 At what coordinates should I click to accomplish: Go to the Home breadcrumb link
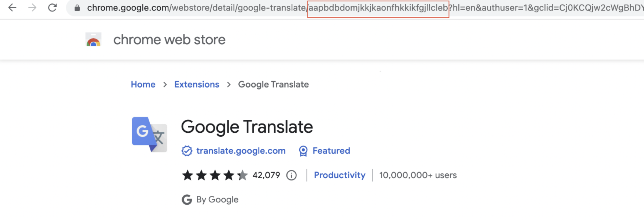(143, 85)
